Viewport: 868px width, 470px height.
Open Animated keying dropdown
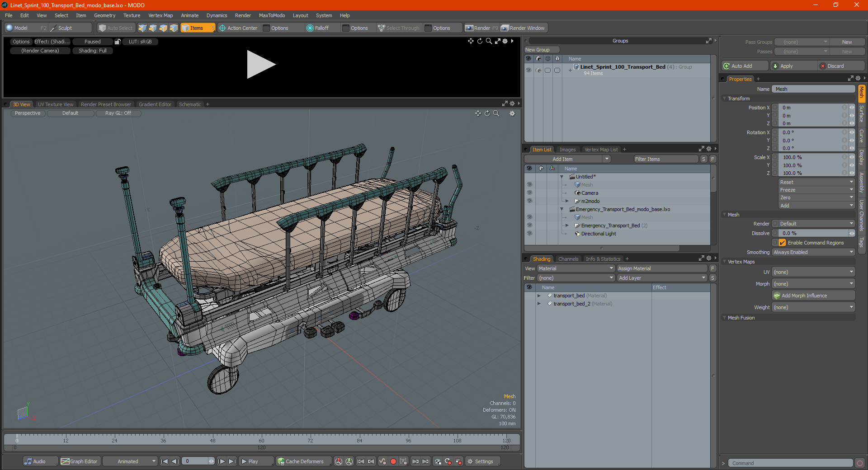tap(130, 461)
